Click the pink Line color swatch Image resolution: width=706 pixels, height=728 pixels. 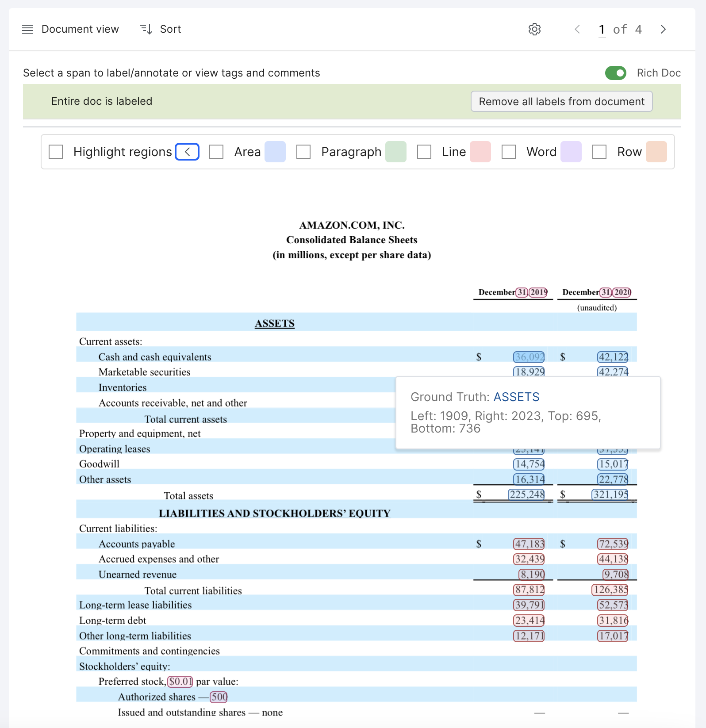click(x=480, y=152)
